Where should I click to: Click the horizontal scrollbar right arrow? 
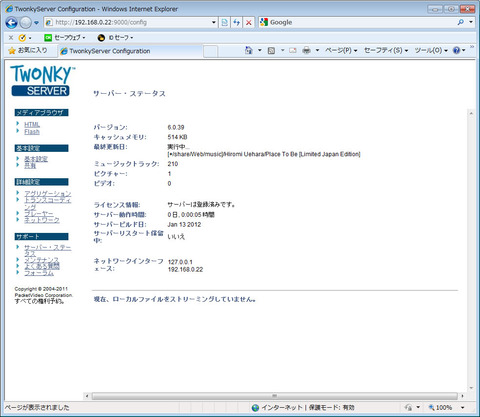click(462, 396)
